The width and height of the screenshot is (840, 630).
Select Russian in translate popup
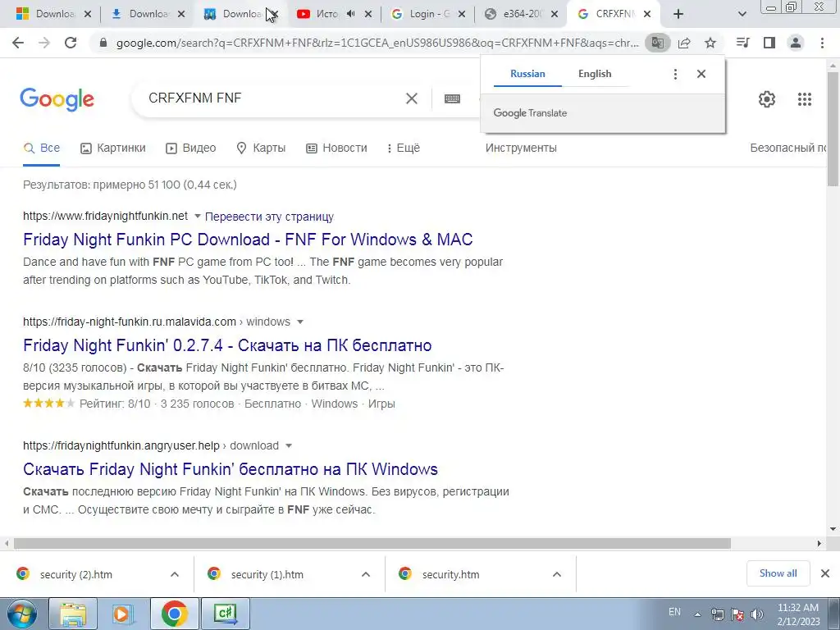coord(527,74)
